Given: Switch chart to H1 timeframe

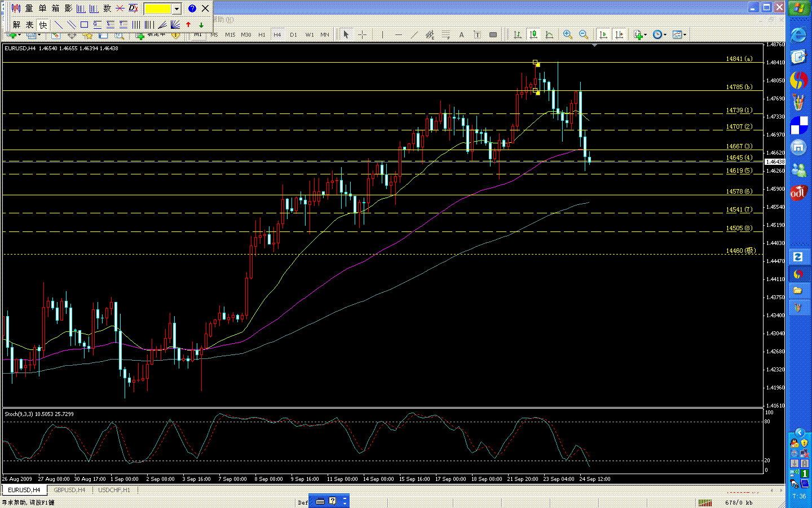Looking at the screenshot, I should [262, 35].
